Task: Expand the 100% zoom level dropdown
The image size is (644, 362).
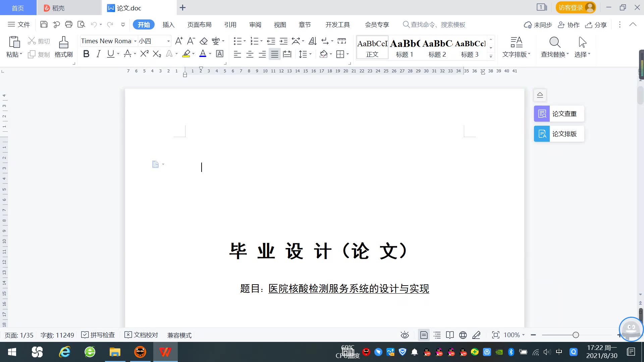Action: click(523, 335)
